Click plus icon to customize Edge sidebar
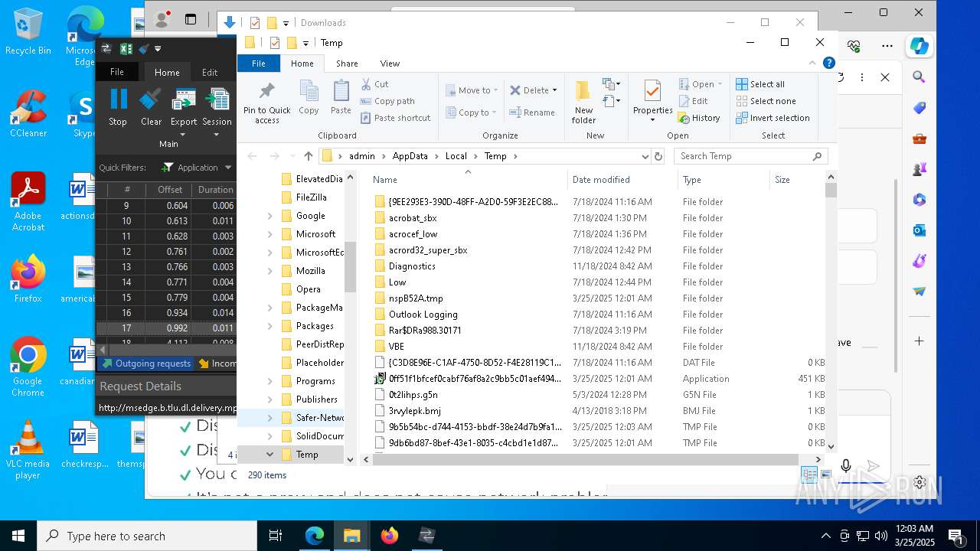The image size is (980, 551). coord(920,341)
